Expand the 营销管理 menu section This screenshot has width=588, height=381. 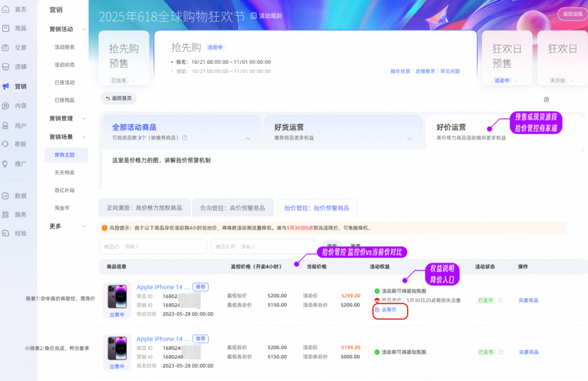point(84,118)
